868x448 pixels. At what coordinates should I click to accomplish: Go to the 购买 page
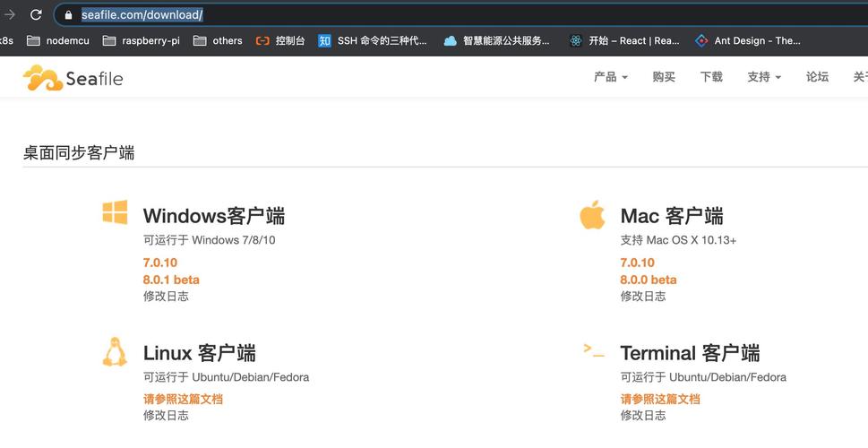pyautogui.click(x=664, y=77)
